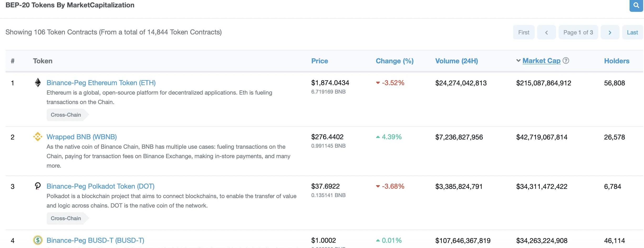Click the Wrapped BNB gold logo

click(38, 137)
